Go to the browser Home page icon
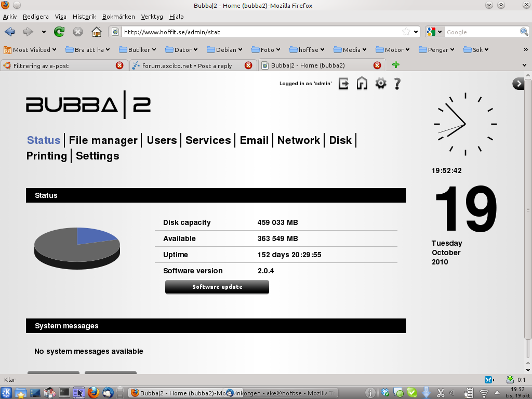532x399 pixels. tap(97, 32)
